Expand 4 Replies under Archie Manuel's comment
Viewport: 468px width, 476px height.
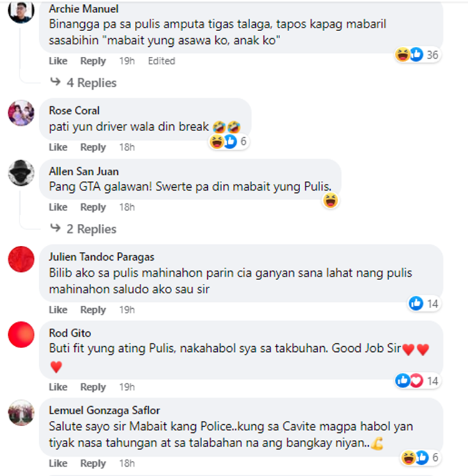coord(84,82)
